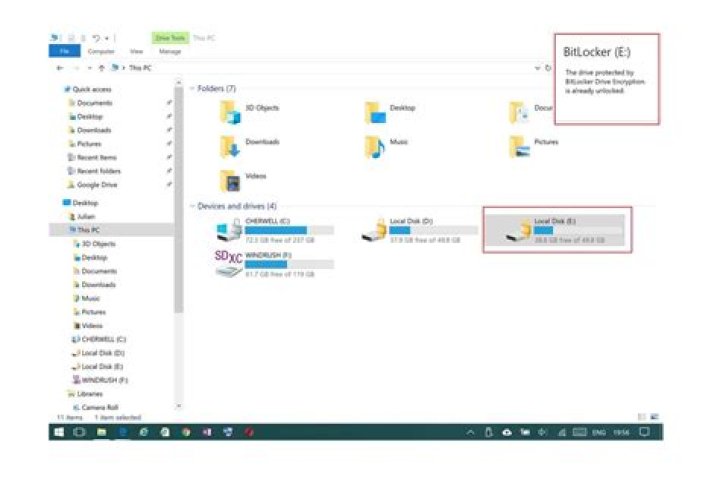The height and width of the screenshot is (480, 720).
Task: Switch to the View ribbon tab
Action: point(136,51)
